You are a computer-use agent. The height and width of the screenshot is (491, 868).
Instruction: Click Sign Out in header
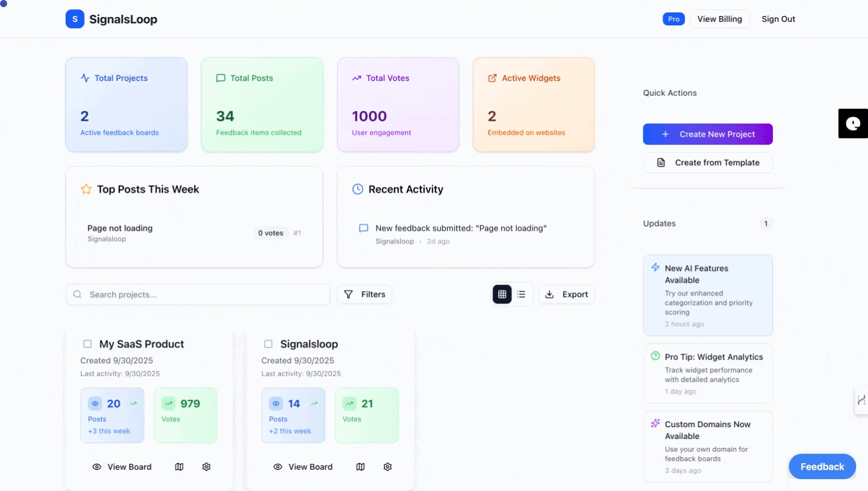[x=778, y=19]
